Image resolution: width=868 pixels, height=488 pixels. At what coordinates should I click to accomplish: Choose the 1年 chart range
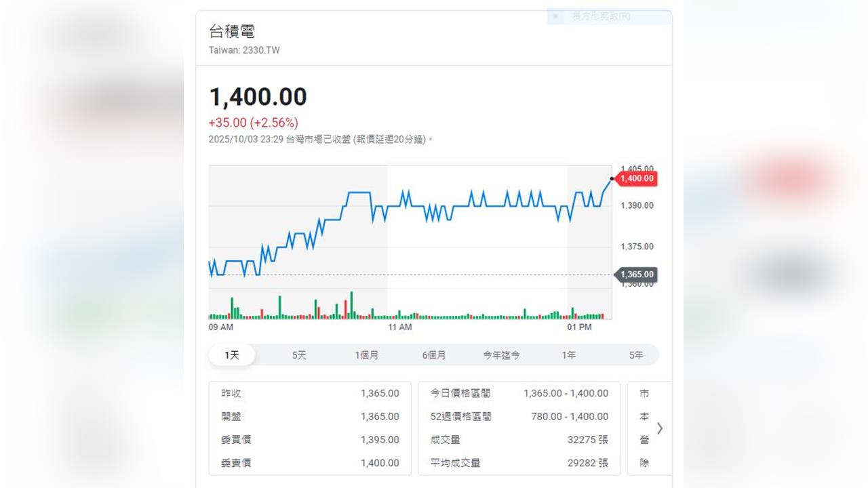click(568, 355)
